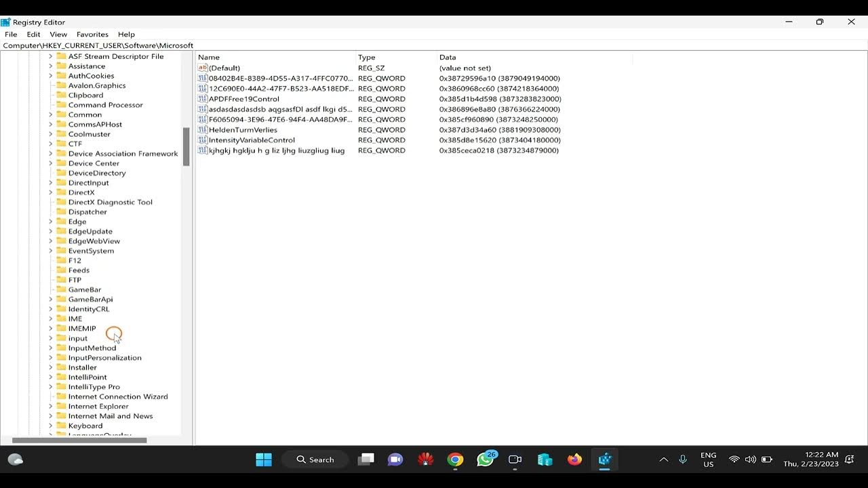The image size is (868, 488).
Task: Select the IntelliType Pro key
Action: click(x=94, y=387)
